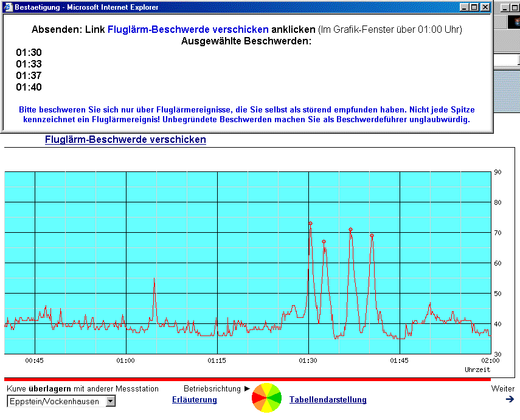This screenshot has width=520, height=420.
Task: Open the Erläuterung link
Action: tap(195, 400)
